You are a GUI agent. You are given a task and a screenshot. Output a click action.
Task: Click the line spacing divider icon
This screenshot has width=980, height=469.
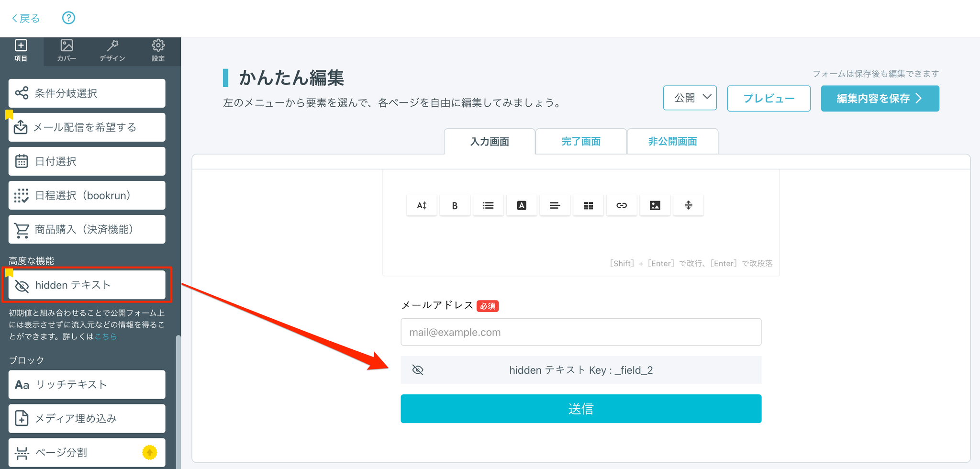(x=688, y=205)
